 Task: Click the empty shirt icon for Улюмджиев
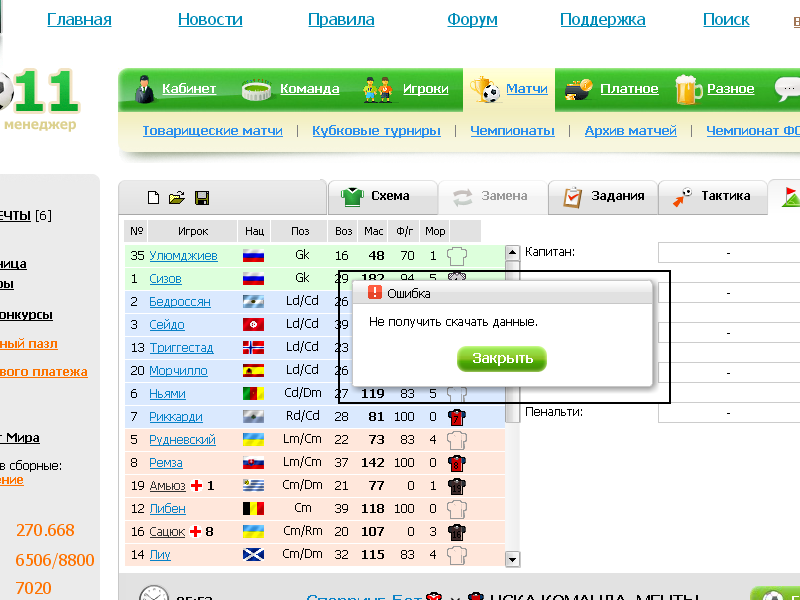457,255
